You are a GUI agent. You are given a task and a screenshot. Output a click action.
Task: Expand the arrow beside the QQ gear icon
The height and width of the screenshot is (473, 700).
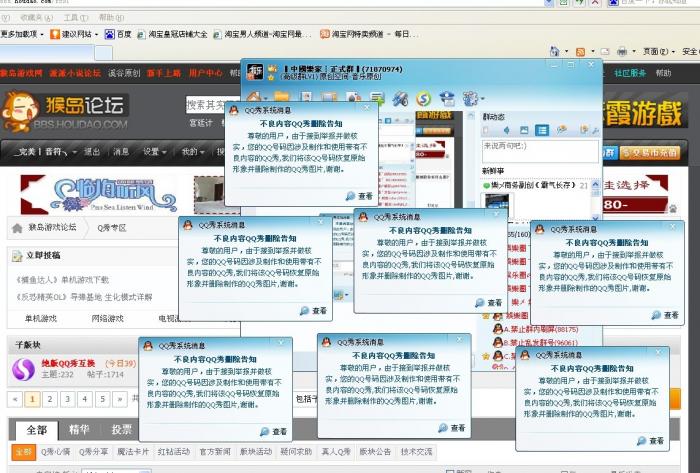483,99
